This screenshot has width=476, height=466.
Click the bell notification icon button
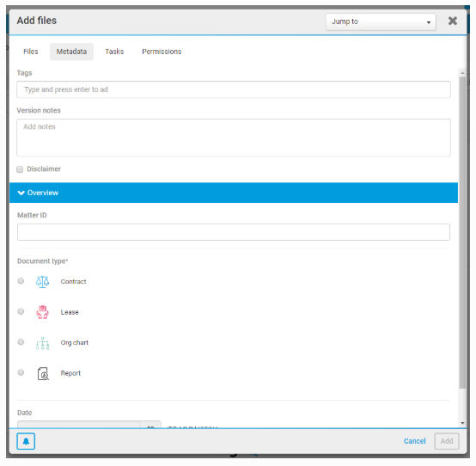26,441
